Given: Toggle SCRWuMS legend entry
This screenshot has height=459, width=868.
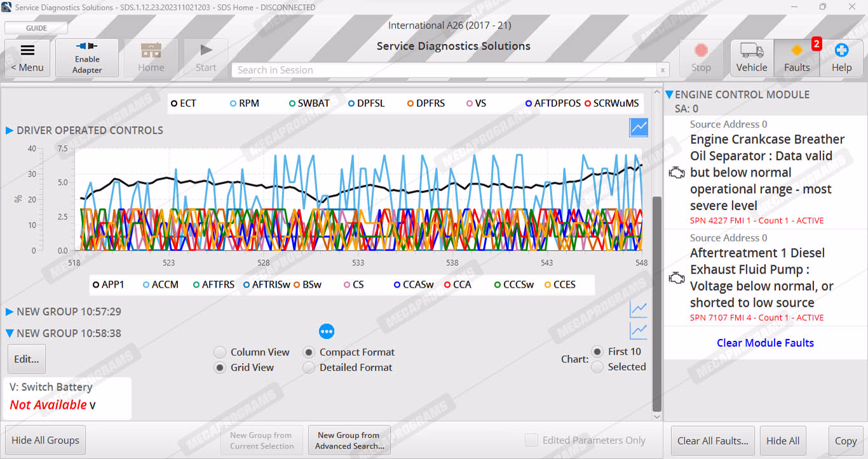Looking at the screenshot, I should [612, 103].
